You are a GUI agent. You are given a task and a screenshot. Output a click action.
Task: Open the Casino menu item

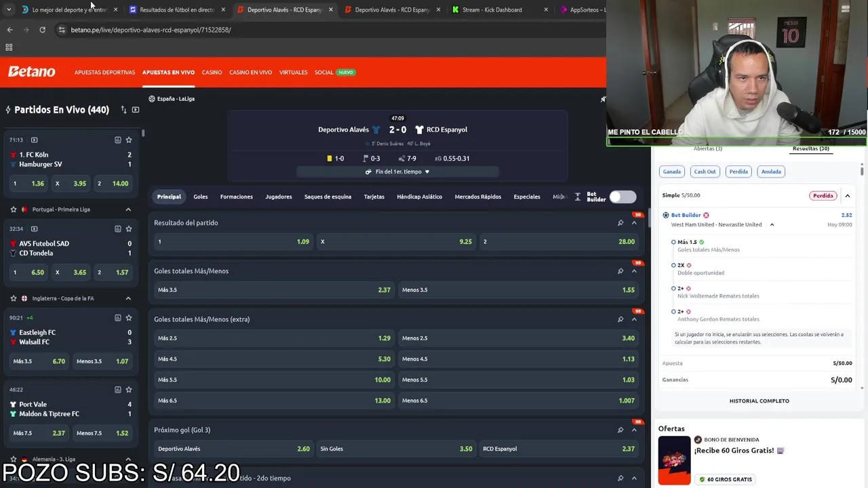pyautogui.click(x=212, y=73)
